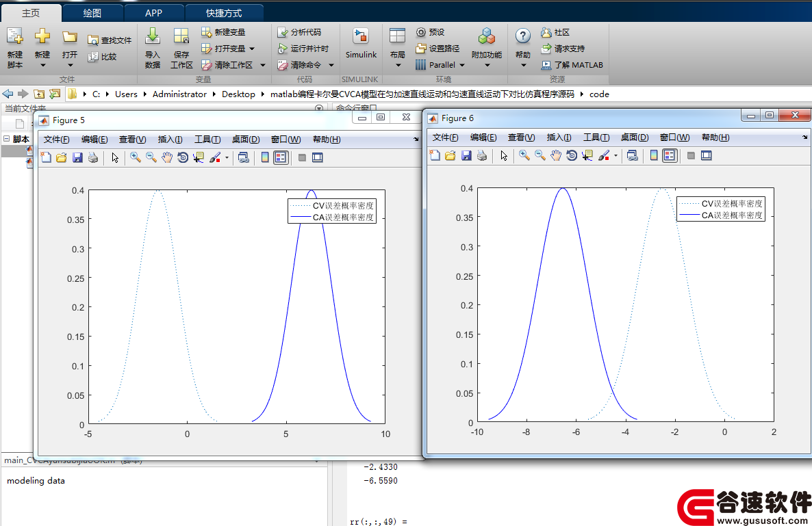Viewport: 812px width, 526px height.
Task: Click 预设 (Preferences) gear icon
Action: pyautogui.click(x=421, y=32)
